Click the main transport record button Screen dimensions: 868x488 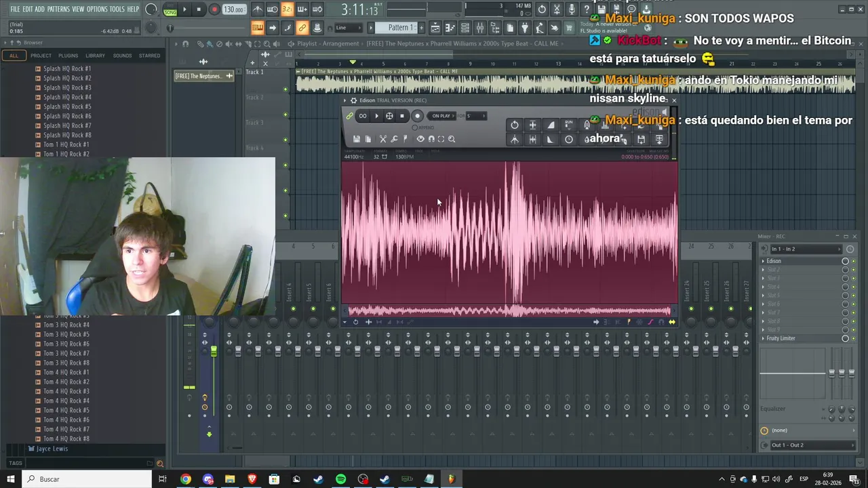click(214, 9)
